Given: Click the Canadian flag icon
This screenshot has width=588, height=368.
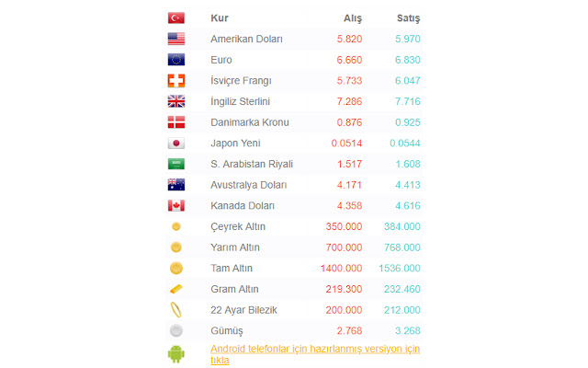Looking at the screenshot, I should (176, 206).
